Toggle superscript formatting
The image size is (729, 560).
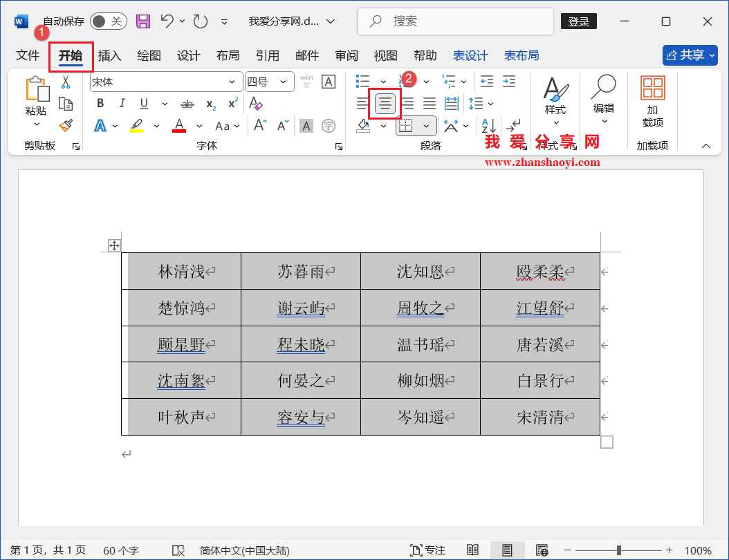tap(233, 103)
